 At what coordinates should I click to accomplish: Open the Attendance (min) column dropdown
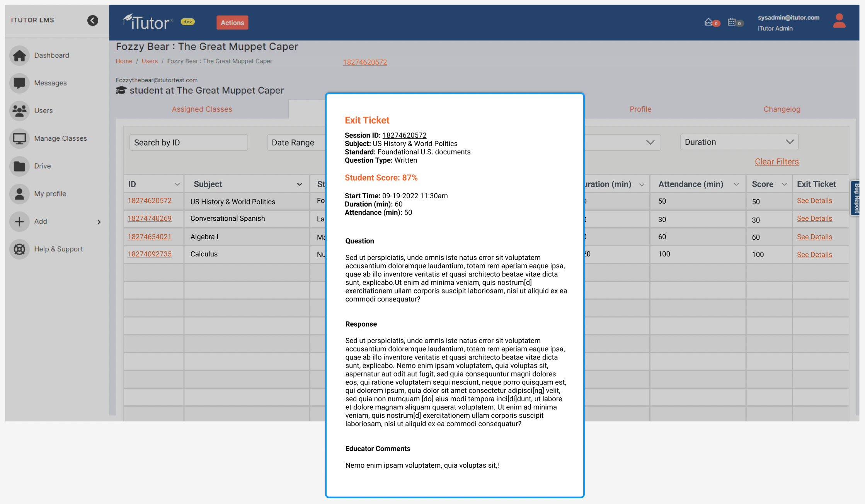point(736,184)
